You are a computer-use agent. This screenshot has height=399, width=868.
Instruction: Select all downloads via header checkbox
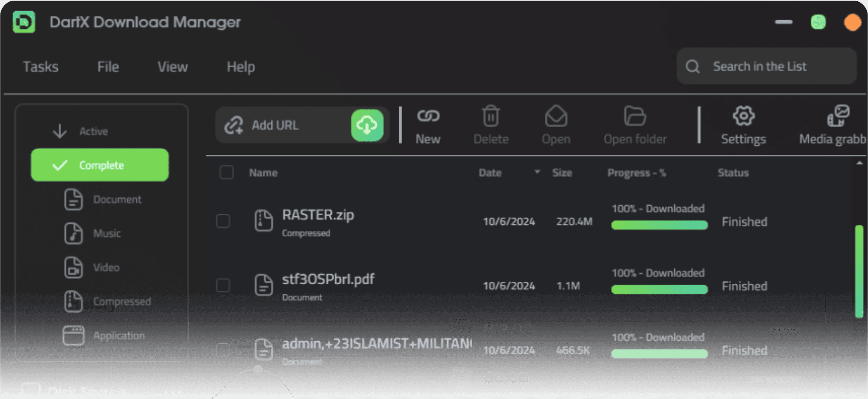click(226, 173)
